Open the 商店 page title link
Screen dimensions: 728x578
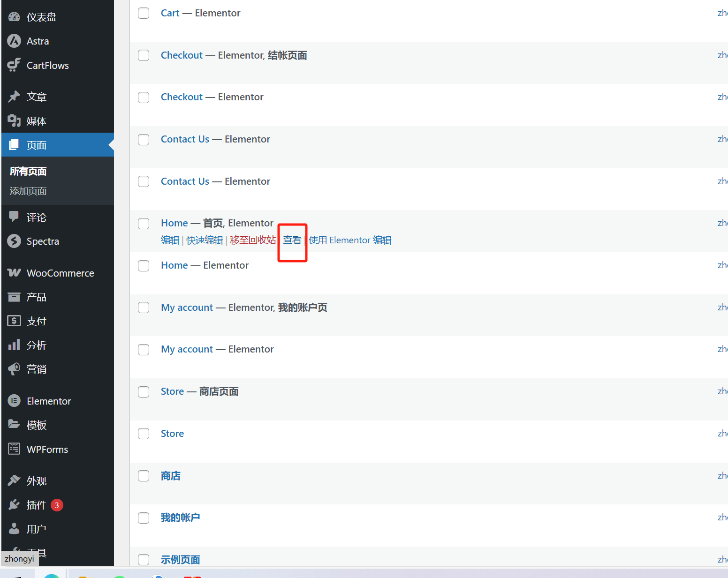[170, 476]
